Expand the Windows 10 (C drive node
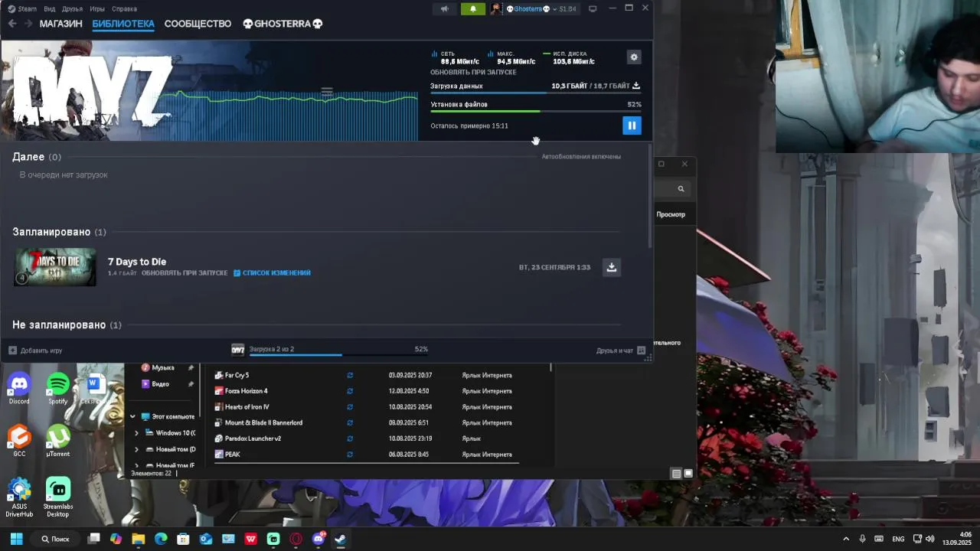This screenshot has height=551, width=980. tap(137, 432)
